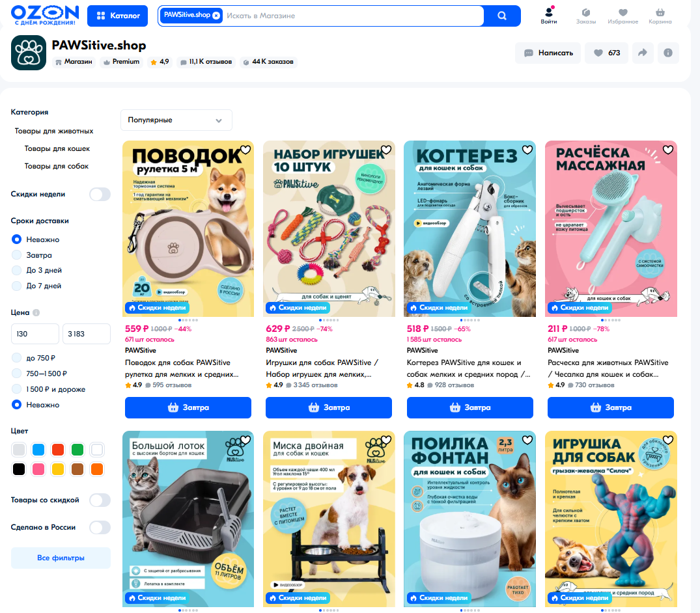Click the Цена info icon
Screen dimensions: 700x613
tap(36, 312)
